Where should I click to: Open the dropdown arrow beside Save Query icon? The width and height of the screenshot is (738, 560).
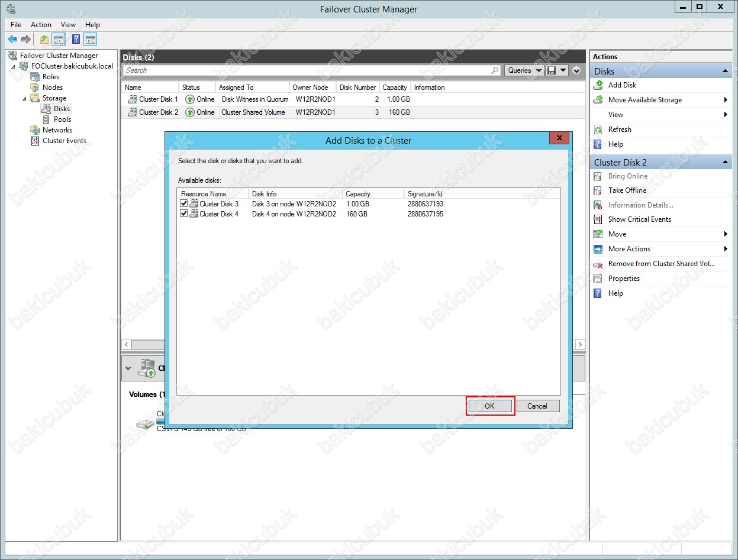point(563,70)
